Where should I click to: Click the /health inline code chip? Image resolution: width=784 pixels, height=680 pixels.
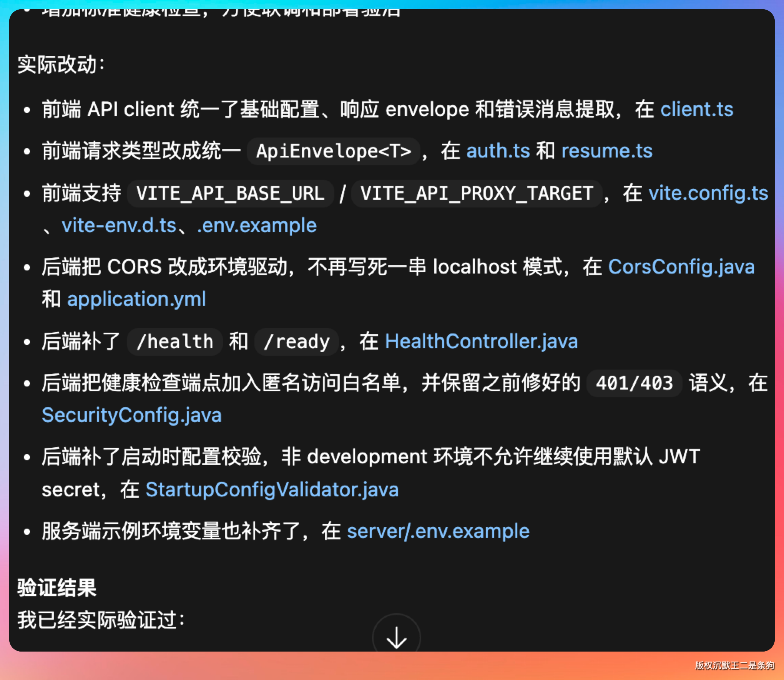[x=175, y=342]
